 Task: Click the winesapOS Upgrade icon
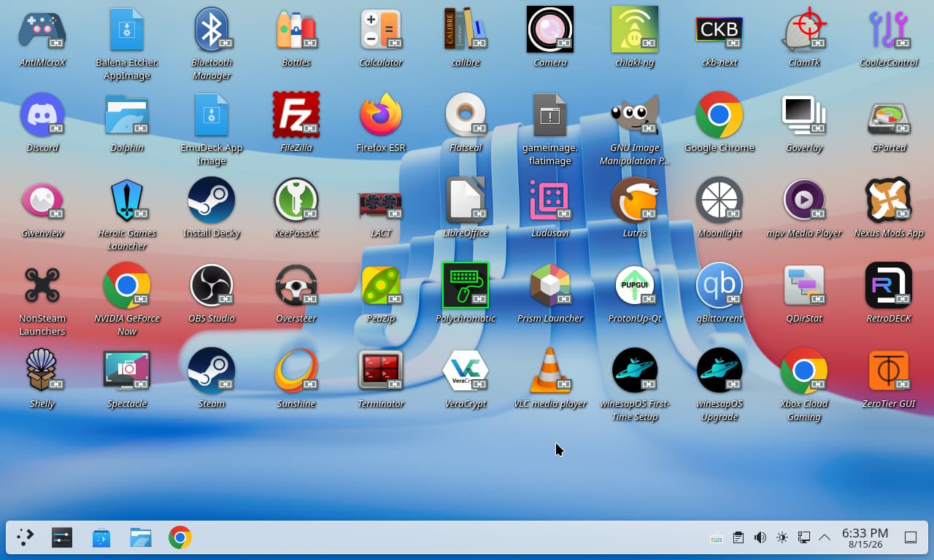coord(719,371)
